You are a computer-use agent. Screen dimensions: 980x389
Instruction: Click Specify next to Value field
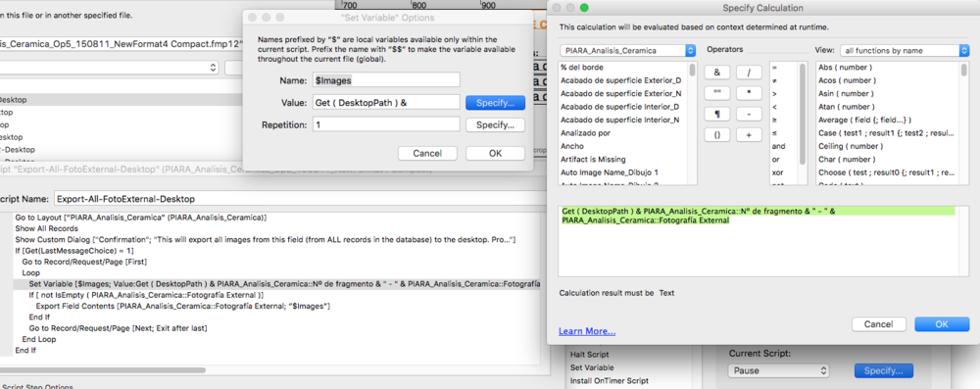(495, 103)
